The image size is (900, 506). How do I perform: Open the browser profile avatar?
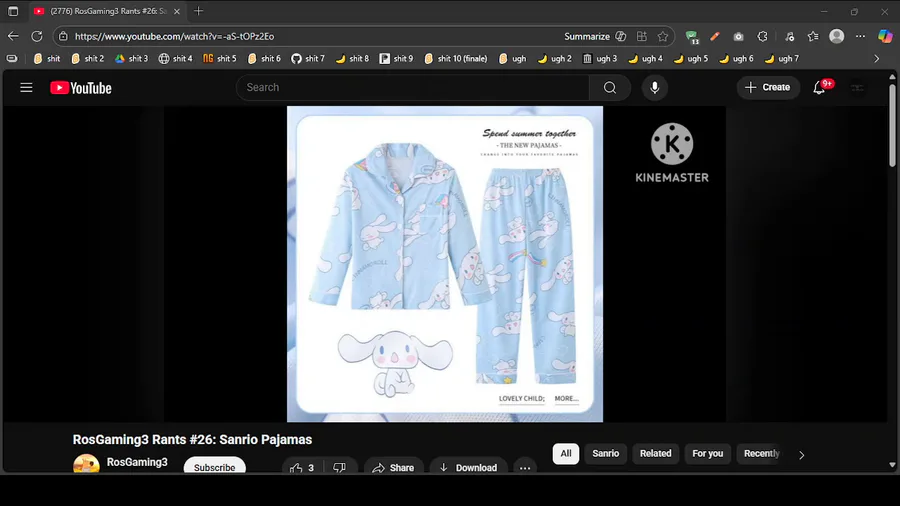pos(837,36)
